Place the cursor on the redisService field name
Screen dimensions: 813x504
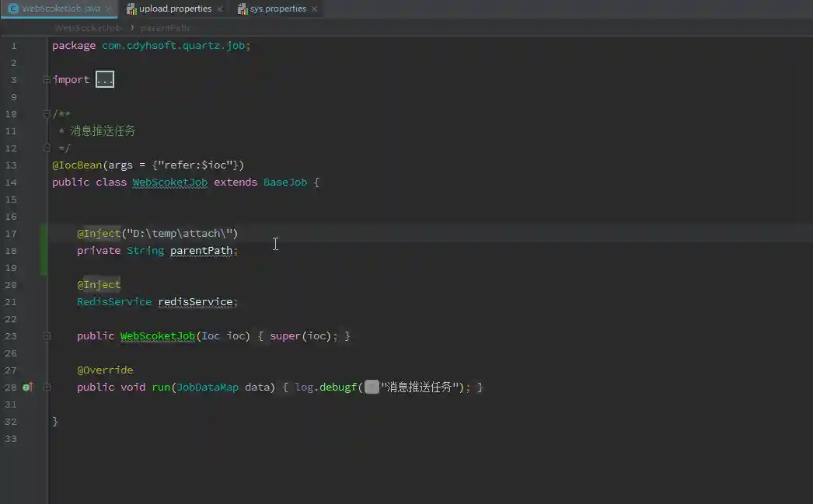coord(194,301)
